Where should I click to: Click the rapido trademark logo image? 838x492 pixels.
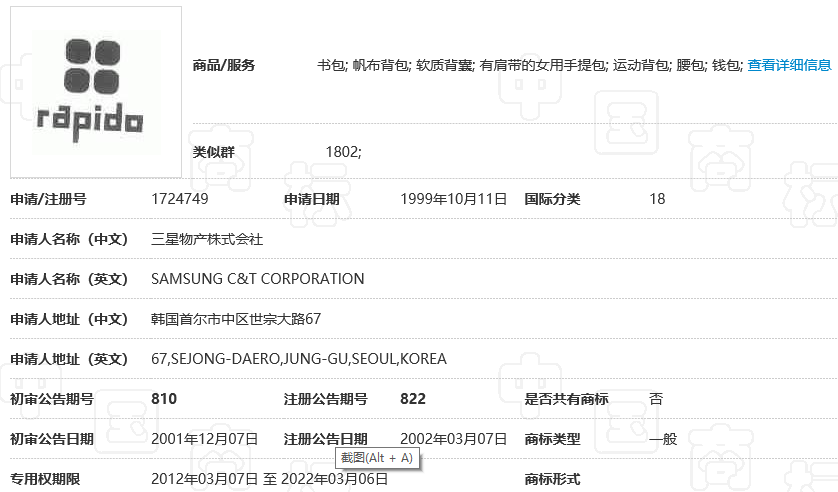coord(96,92)
